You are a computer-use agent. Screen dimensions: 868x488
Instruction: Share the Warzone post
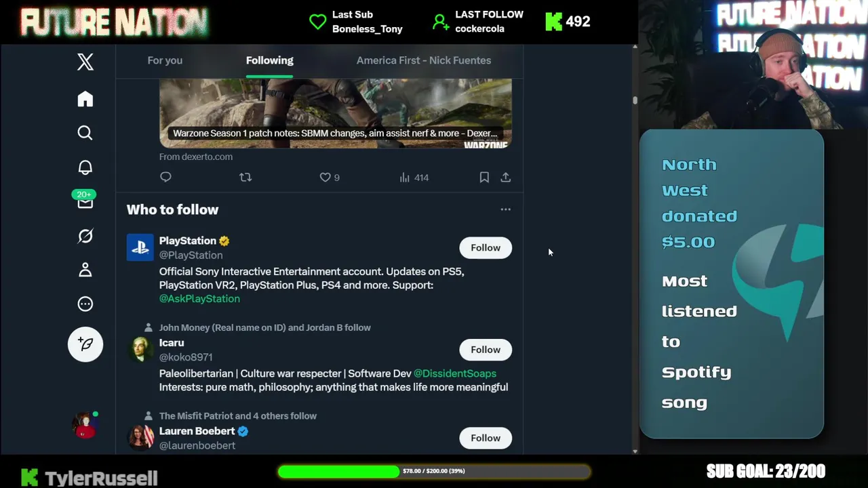pyautogui.click(x=505, y=177)
